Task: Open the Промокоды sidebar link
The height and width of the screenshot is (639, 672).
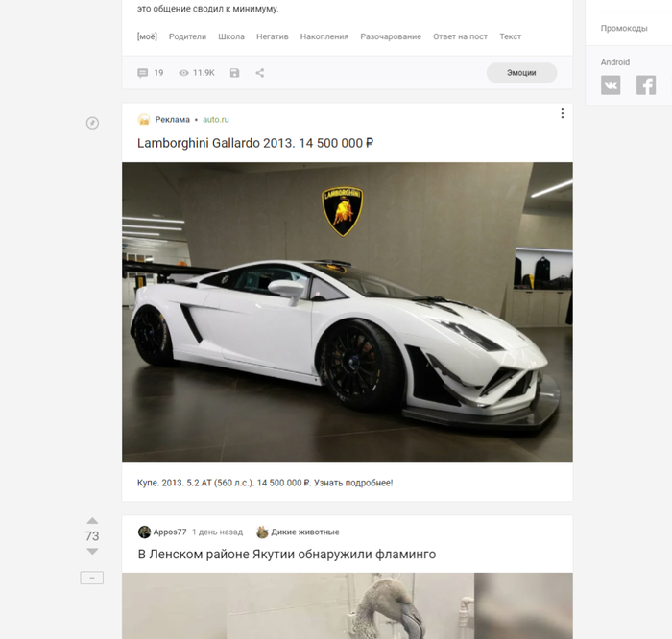Action: click(x=624, y=28)
